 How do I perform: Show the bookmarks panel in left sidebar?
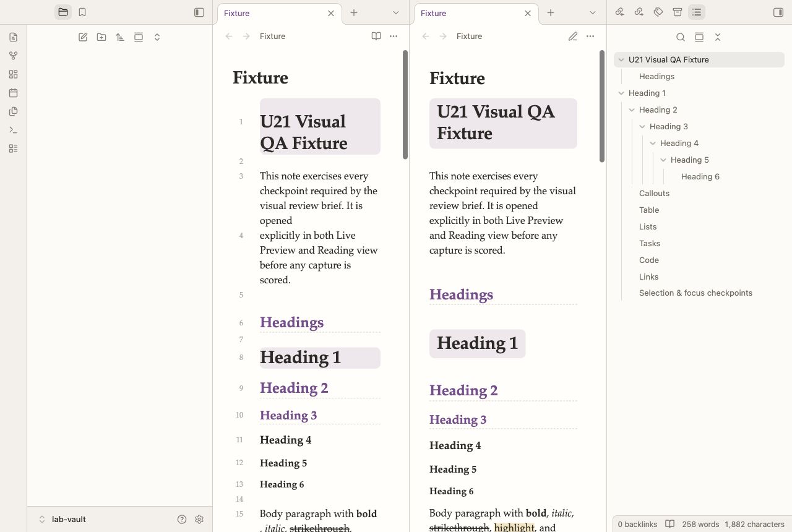click(82, 12)
